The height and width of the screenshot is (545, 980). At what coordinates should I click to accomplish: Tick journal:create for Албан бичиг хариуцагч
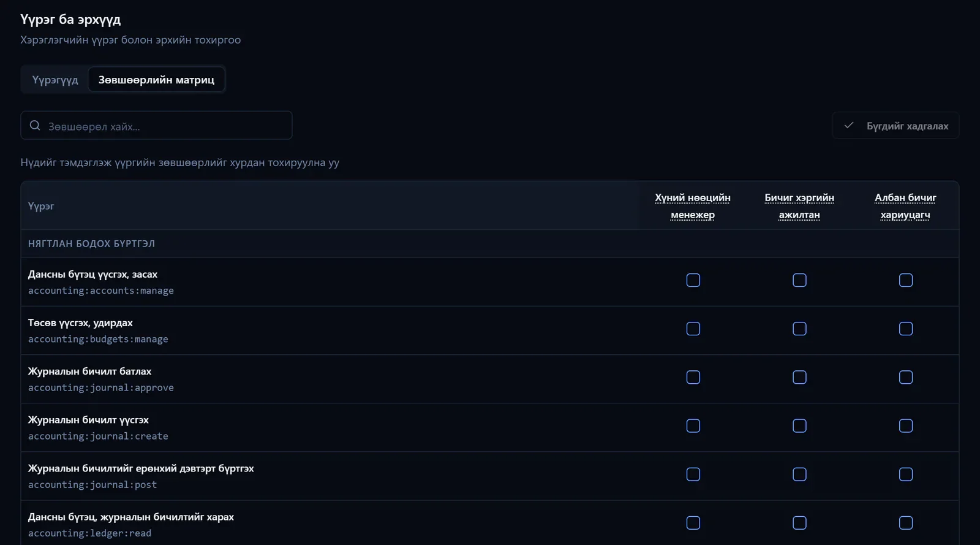pos(906,425)
